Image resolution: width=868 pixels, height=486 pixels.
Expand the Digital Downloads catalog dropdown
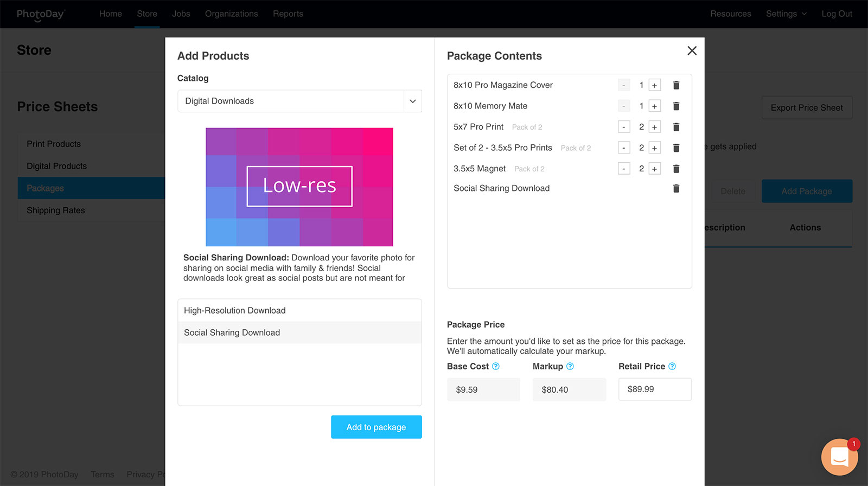click(412, 101)
